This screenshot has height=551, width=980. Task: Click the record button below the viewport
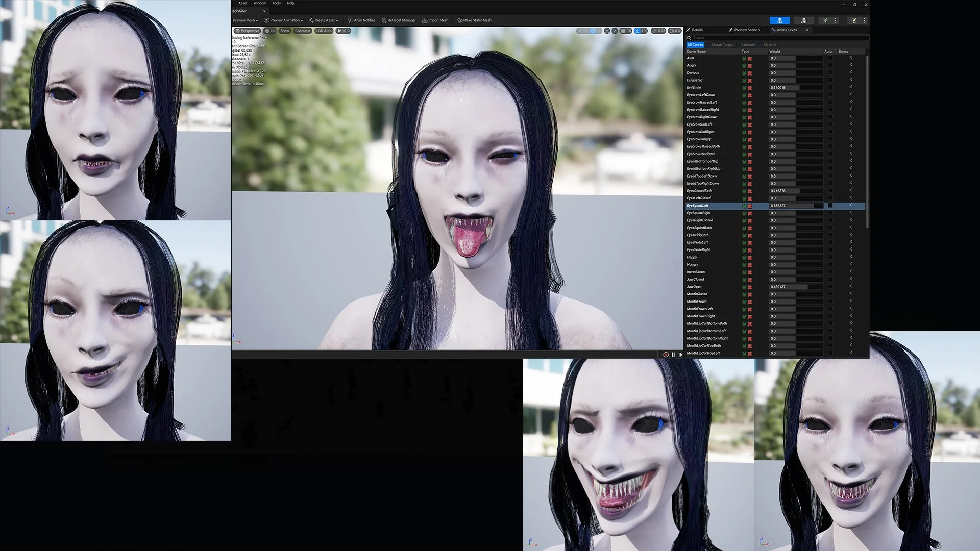pyautogui.click(x=666, y=355)
